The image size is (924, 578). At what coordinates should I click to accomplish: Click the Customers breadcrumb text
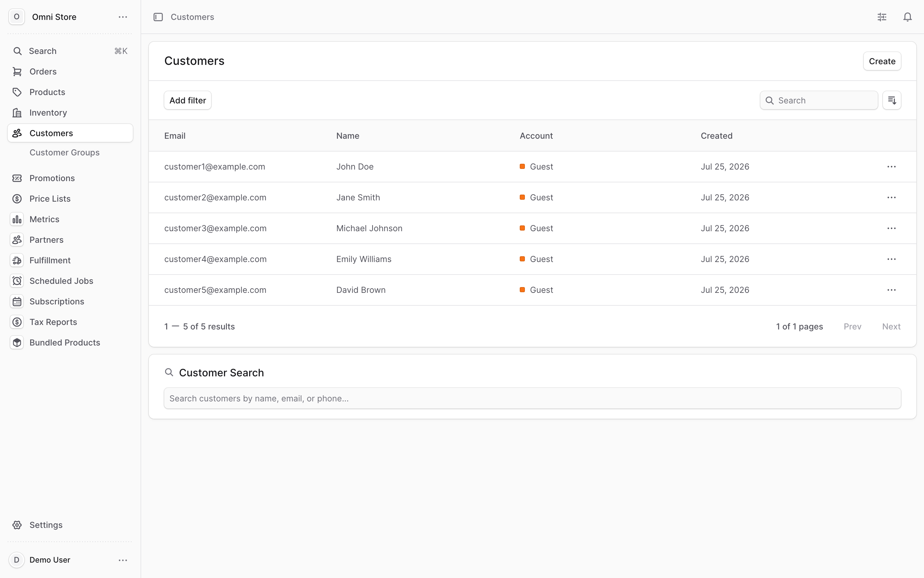[x=193, y=17]
